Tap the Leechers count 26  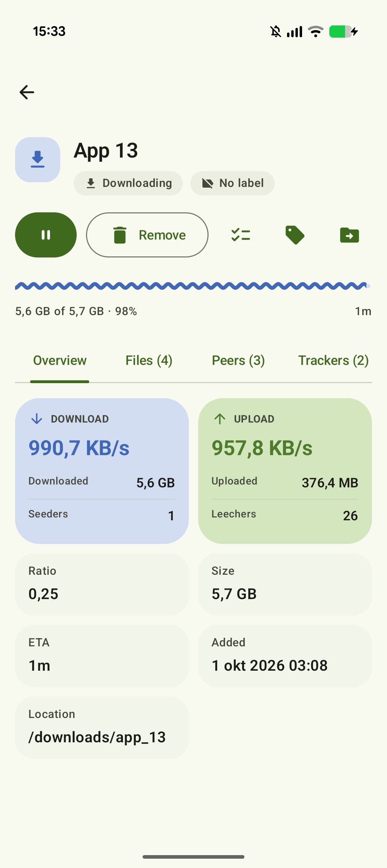tap(350, 516)
